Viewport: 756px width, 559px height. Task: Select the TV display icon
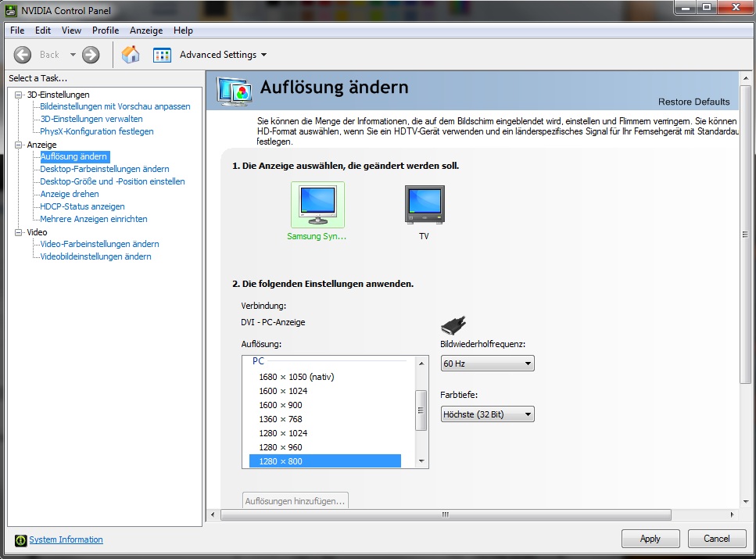click(424, 205)
